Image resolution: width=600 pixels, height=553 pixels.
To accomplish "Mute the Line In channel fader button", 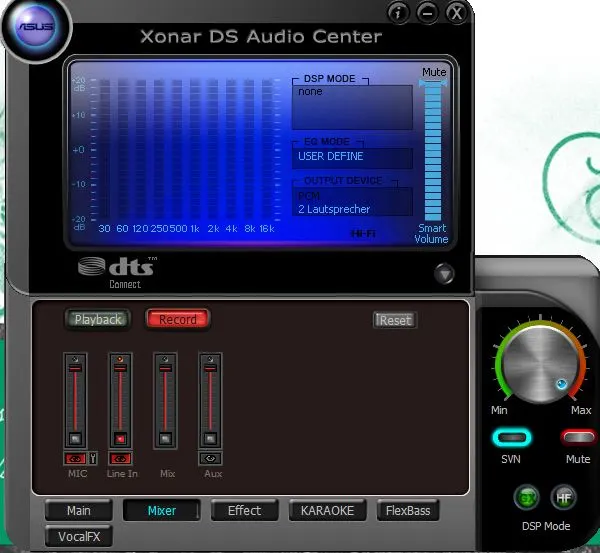I will (x=121, y=438).
